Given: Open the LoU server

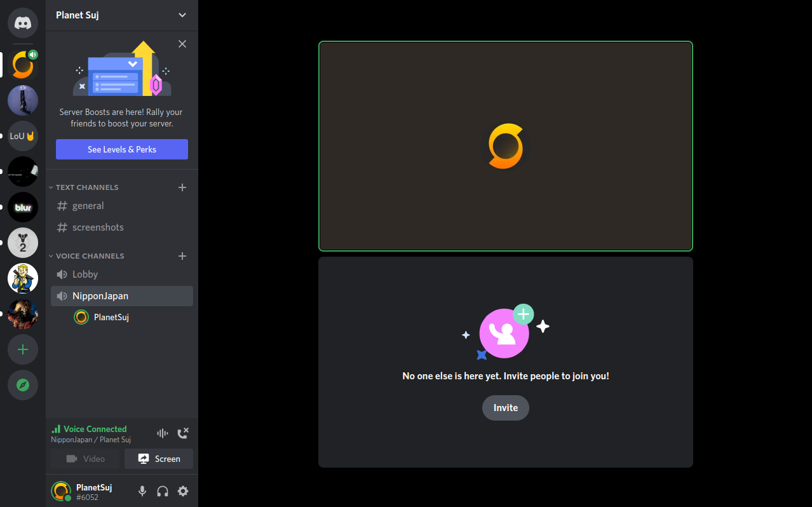Looking at the screenshot, I should pos(23,136).
